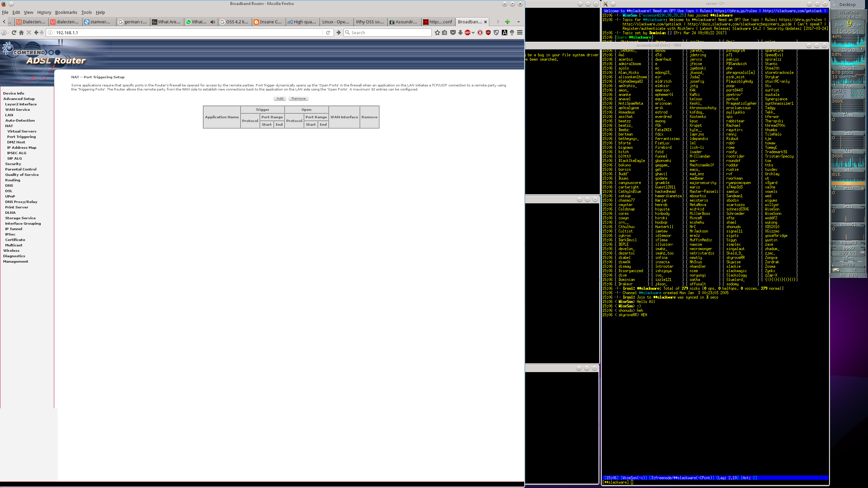Open IP Address Map under NAT
This screenshot has height=488, width=868.
point(22,147)
